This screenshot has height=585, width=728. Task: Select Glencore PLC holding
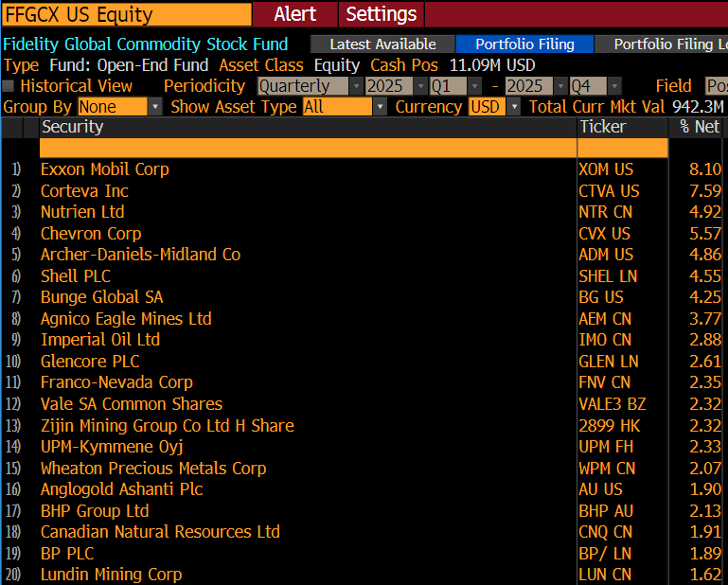pos(90,362)
